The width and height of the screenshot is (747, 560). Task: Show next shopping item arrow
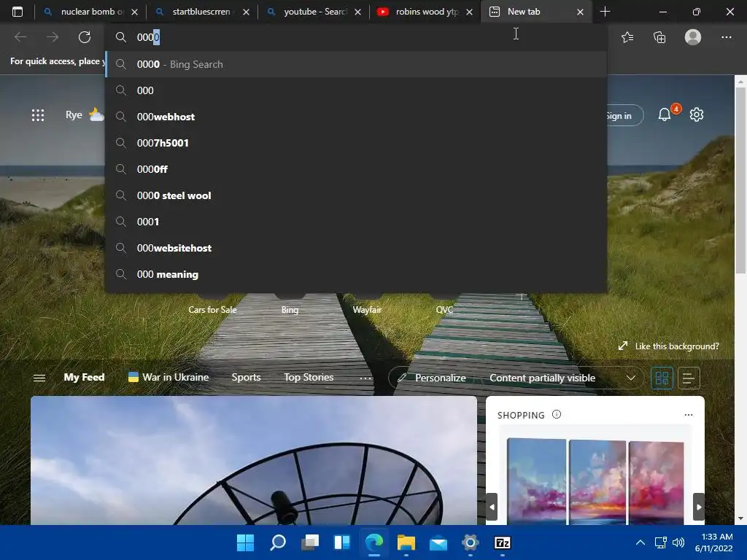pos(698,507)
